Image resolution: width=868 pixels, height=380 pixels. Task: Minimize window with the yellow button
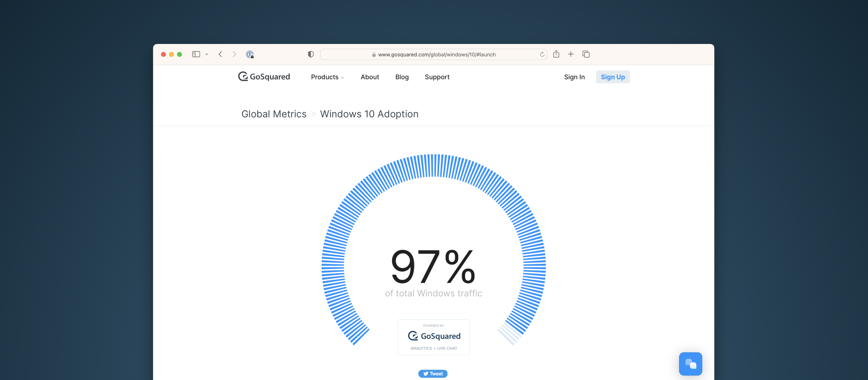[x=172, y=54]
